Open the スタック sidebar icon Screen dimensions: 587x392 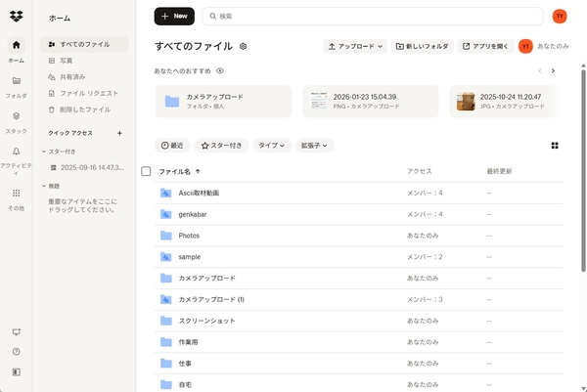coord(16,116)
